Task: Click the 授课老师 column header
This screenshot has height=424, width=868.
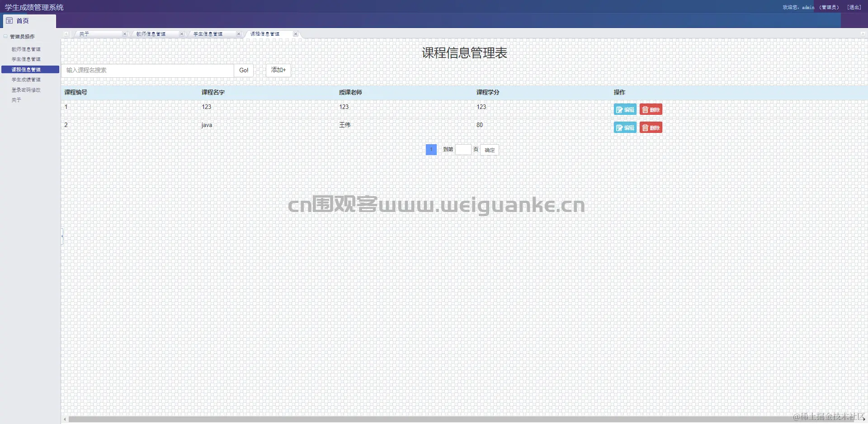Action: click(x=350, y=92)
